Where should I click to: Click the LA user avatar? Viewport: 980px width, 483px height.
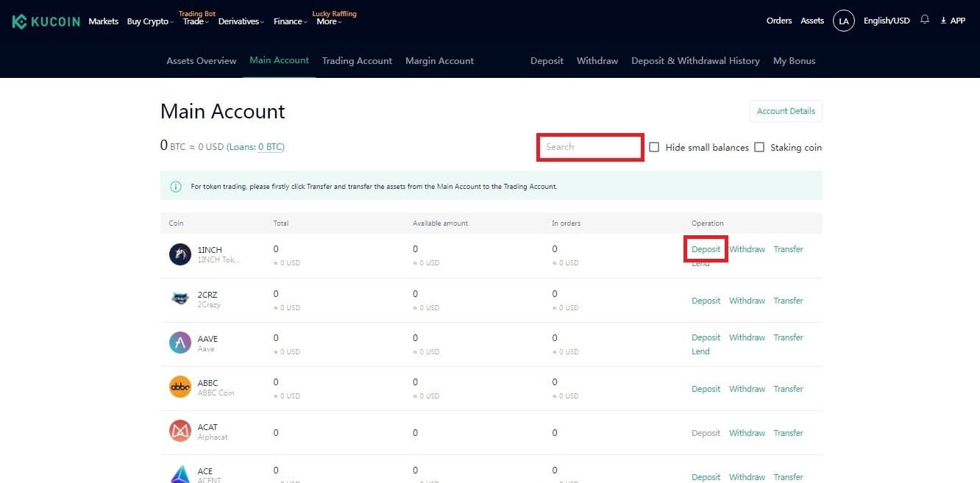(844, 21)
